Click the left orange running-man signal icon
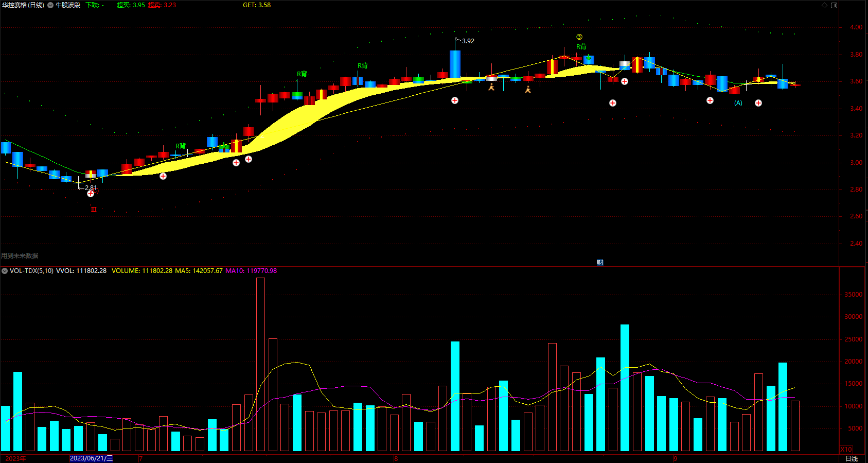The width and height of the screenshot is (868, 463). pyautogui.click(x=491, y=87)
